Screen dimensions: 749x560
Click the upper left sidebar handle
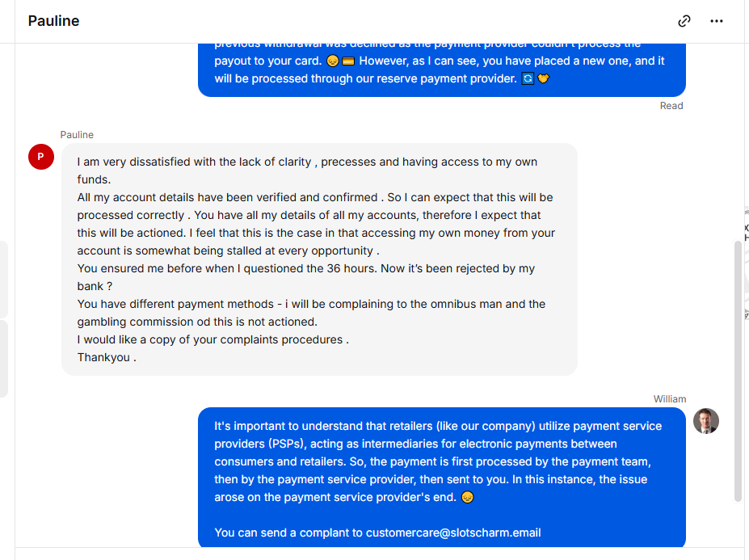click(4, 280)
